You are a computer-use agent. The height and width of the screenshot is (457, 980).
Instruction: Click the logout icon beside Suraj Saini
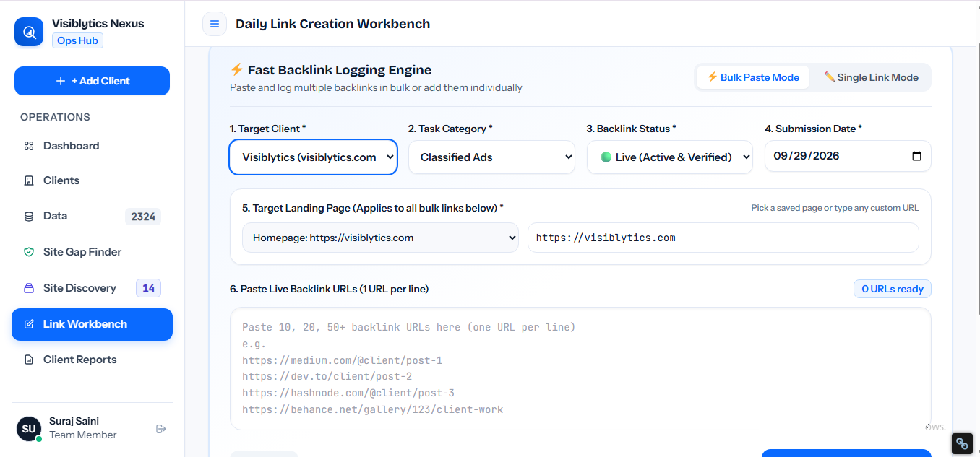[161, 429]
